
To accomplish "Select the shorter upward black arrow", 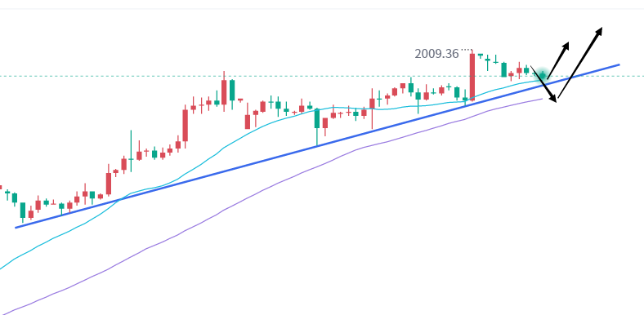I will (558, 60).
